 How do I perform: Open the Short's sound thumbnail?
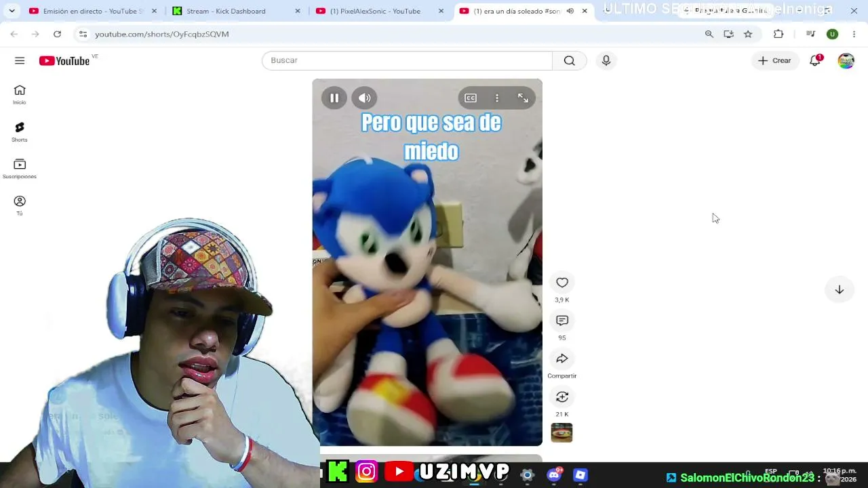561,432
